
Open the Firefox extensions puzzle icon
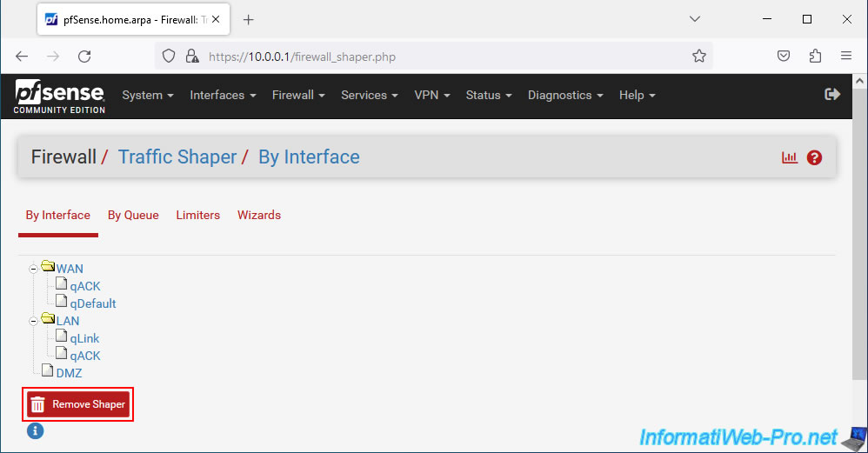click(x=815, y=57)
